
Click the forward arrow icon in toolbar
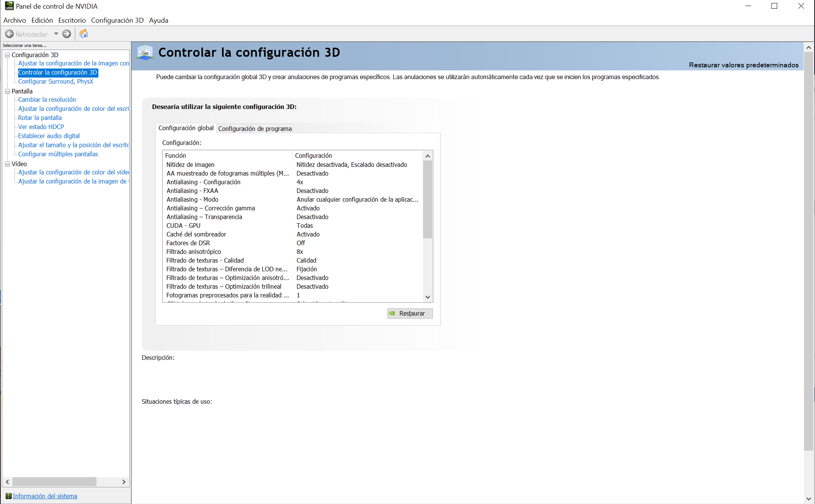[67, 34]
